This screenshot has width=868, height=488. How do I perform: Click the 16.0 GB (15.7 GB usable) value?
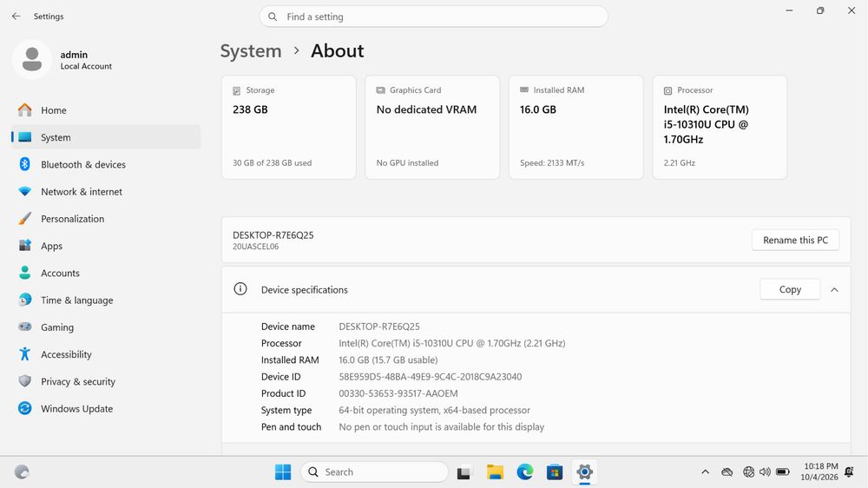point(388,360)
